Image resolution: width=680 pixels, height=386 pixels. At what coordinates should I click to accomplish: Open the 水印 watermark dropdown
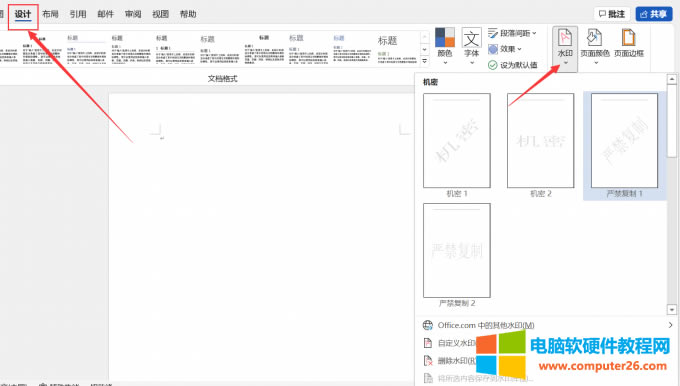point(565,48)
